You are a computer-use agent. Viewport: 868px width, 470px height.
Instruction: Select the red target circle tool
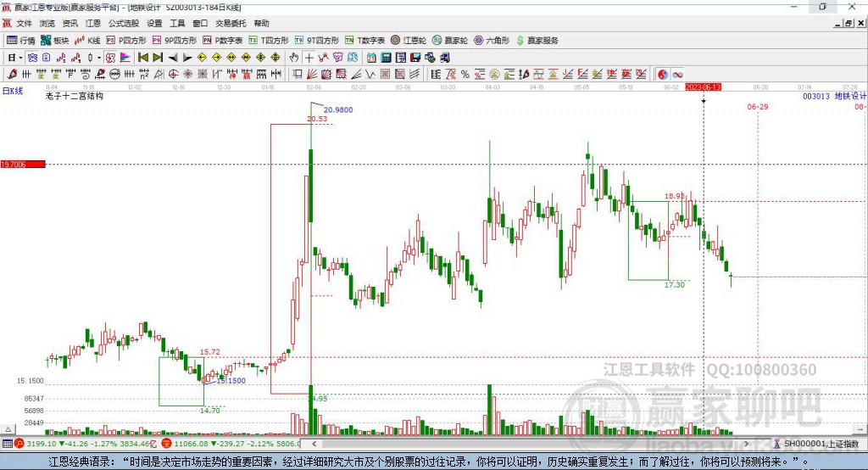click(x=173, y=75)
